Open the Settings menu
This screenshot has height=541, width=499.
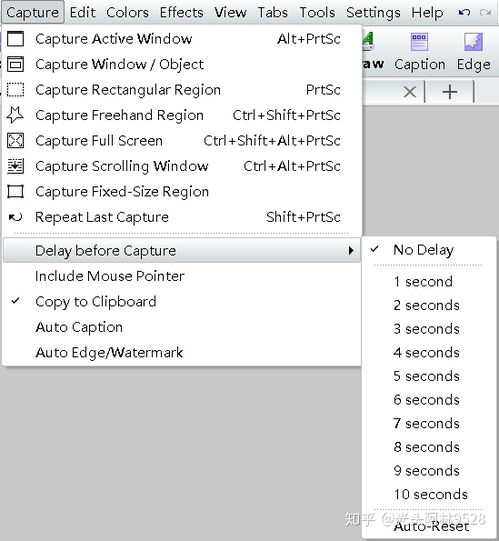pos(373,12)
